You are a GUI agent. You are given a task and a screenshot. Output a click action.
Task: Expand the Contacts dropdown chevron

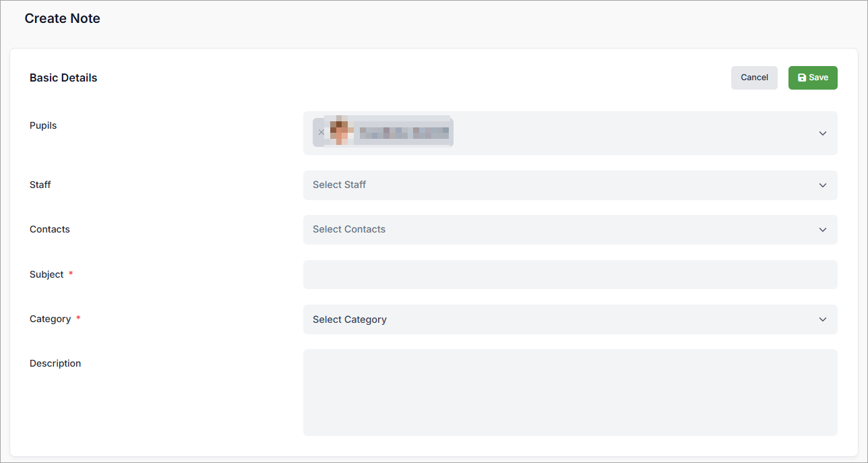point(822,230)
